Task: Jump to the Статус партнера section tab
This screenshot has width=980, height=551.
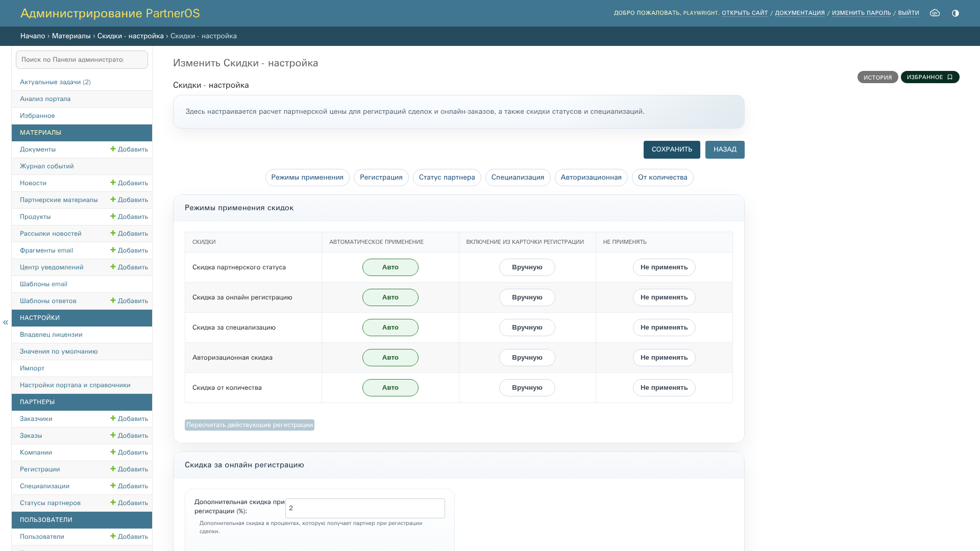Action: 447,178
